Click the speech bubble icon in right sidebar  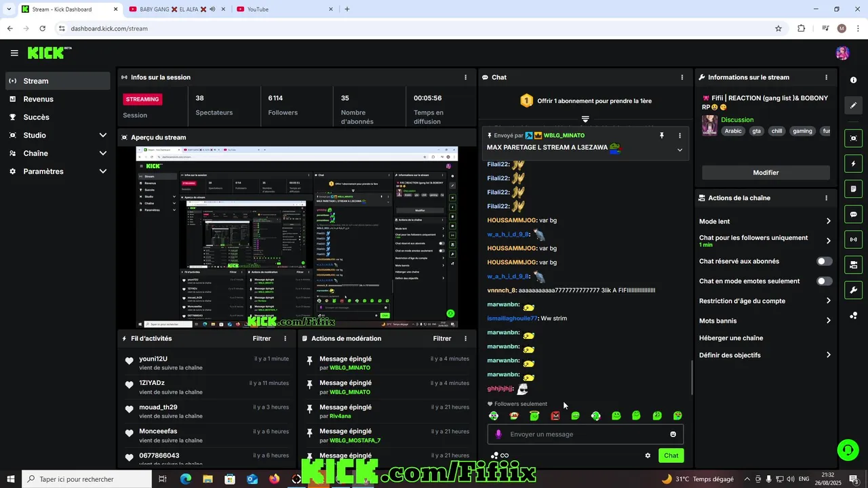point(853,214)
